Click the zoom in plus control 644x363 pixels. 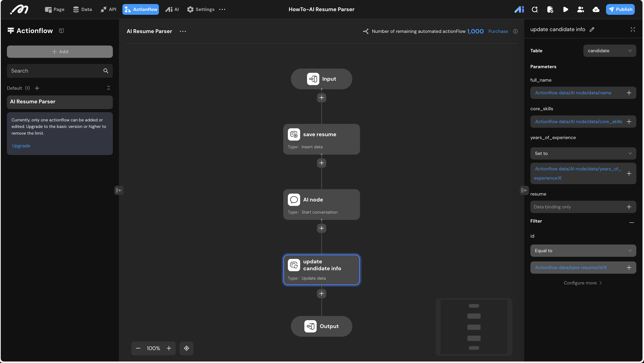169,348
